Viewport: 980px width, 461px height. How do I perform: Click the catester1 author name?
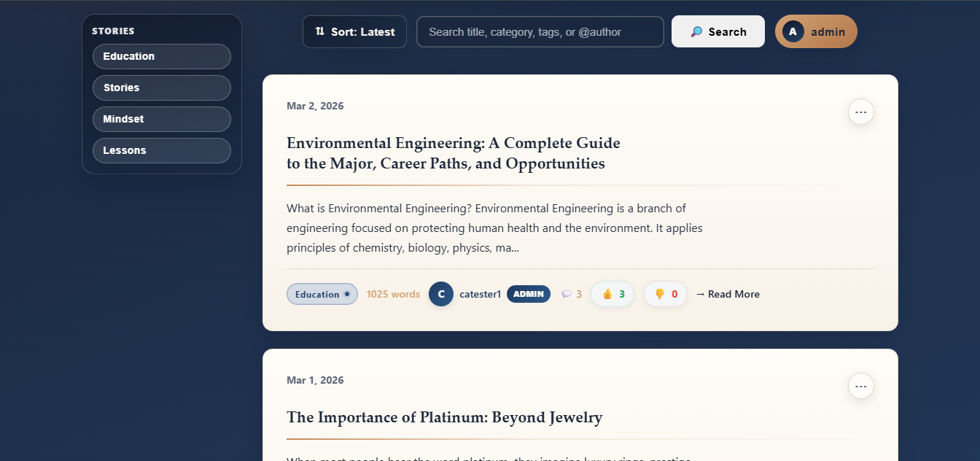pos(480,294)
